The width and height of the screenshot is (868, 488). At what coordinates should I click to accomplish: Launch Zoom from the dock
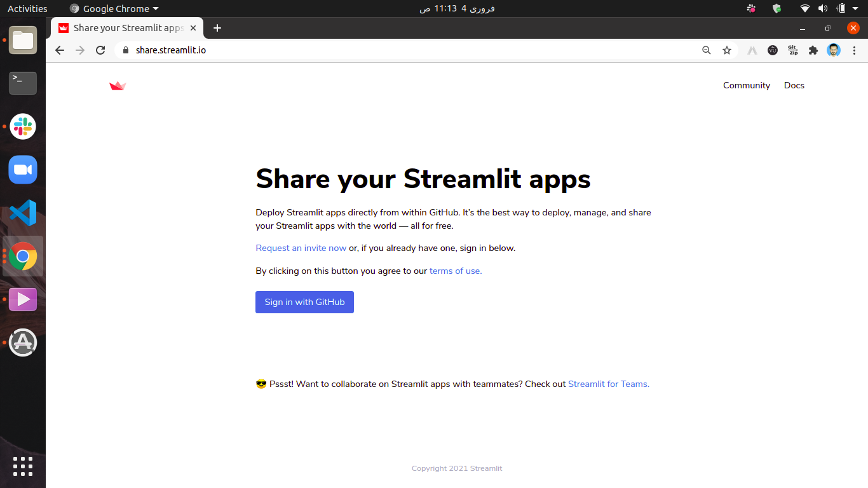pos(23,170)
